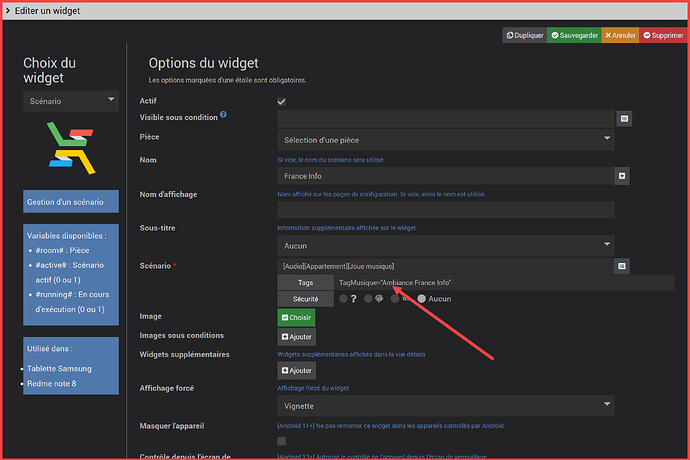Click the Dupliquer button

click(x=525, y=35)
